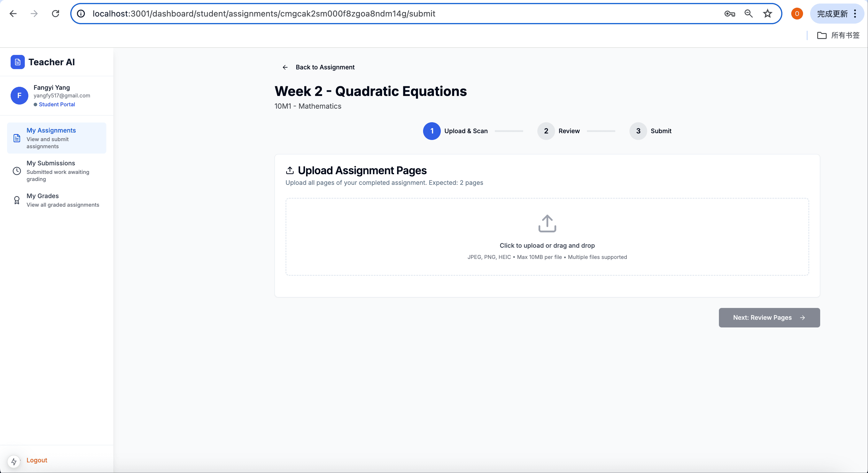The height and width of the screenshot is (473, 868).
Task: Click the site info icon in address bar
Action: click(81, 14)
